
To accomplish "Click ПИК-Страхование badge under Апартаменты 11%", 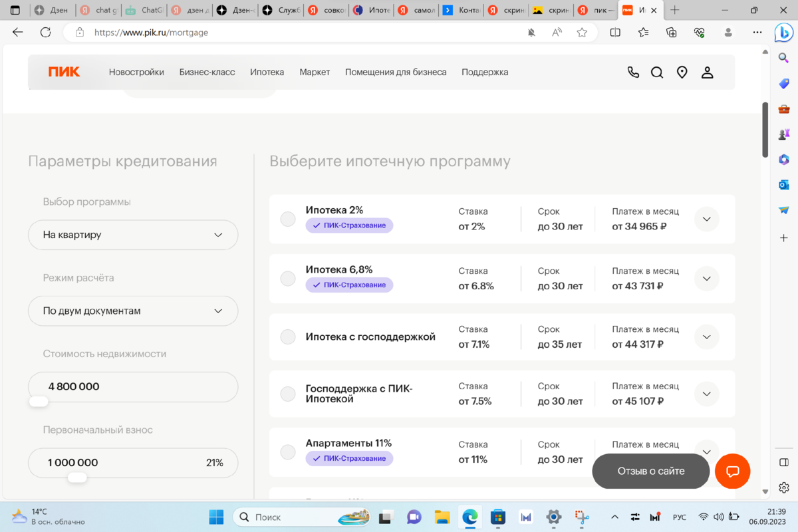I will coord(350,458).
